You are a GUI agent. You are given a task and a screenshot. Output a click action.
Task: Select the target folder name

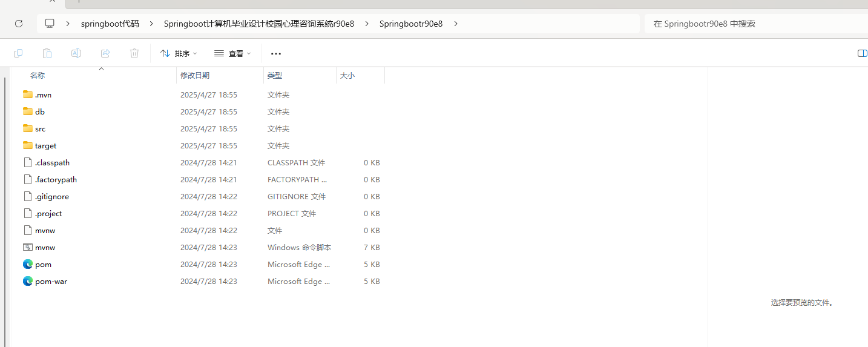[46, 146]
